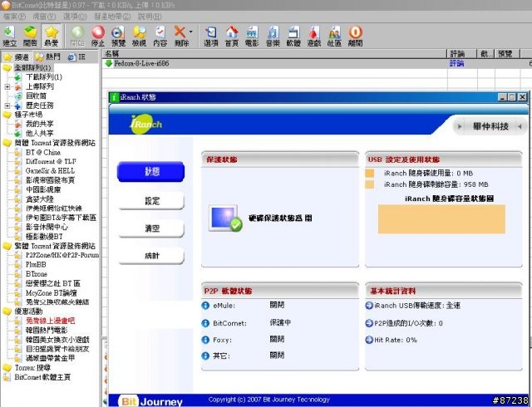Click the 電影 (movies) toolbar icon
532x407 pixels.
252,36
